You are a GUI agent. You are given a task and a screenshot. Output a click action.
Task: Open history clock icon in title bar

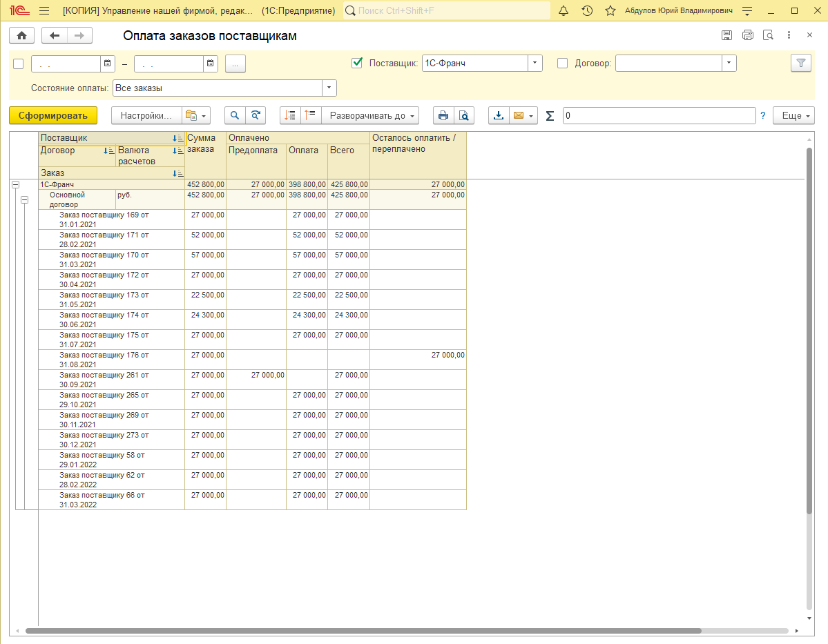[x=587, y=10]
